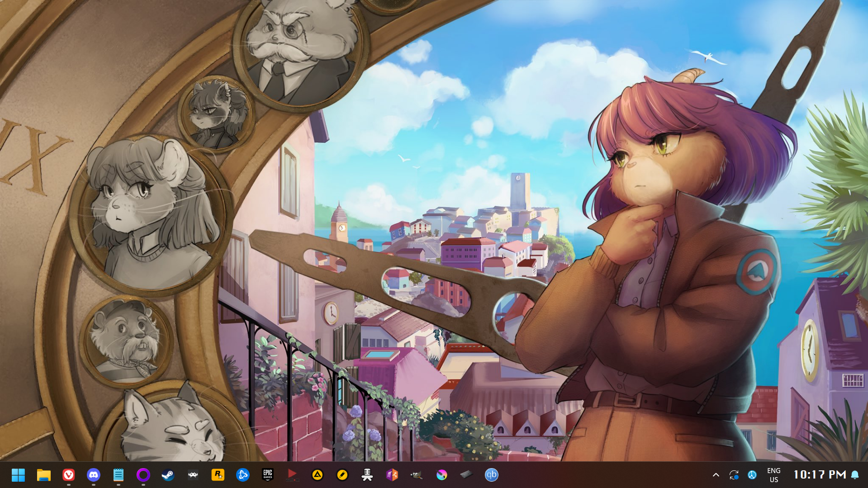Open the sync status tray icon
The width and height of the screenshot is (868, 488).
point(734,475)
